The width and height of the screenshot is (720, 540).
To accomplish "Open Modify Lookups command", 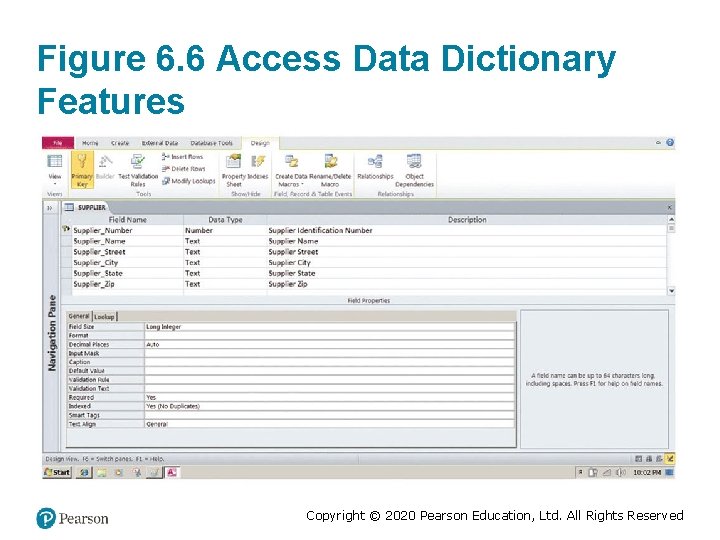I will click(x=188, y=181).
